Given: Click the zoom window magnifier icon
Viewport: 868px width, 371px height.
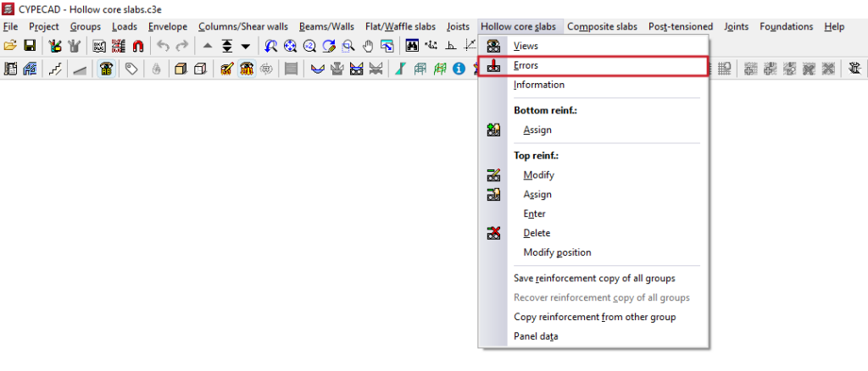Looking at the screenshot, I should [348, 46].
